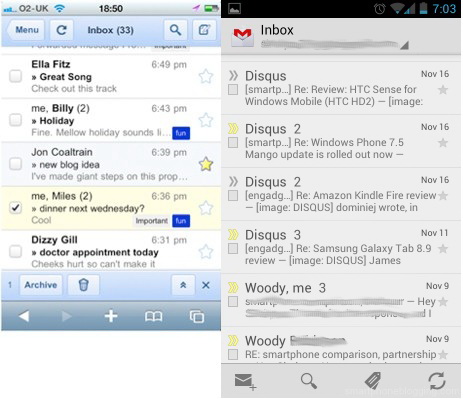This screenshot has height=399, width=463.
Task: Tap the refresh icon beside Menu
Action: 61,30
